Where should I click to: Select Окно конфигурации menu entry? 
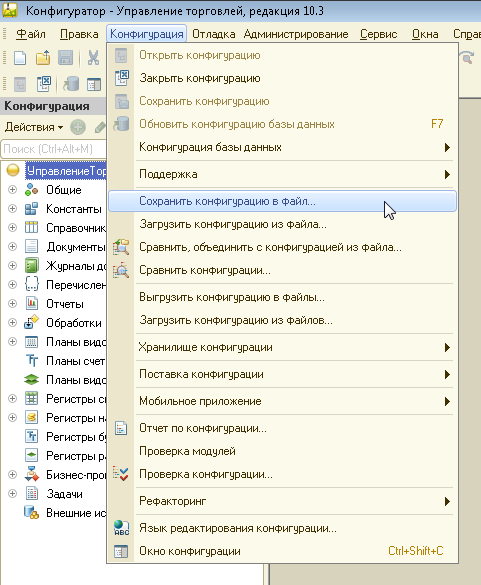pyautogui.click(x=282, y=551)
